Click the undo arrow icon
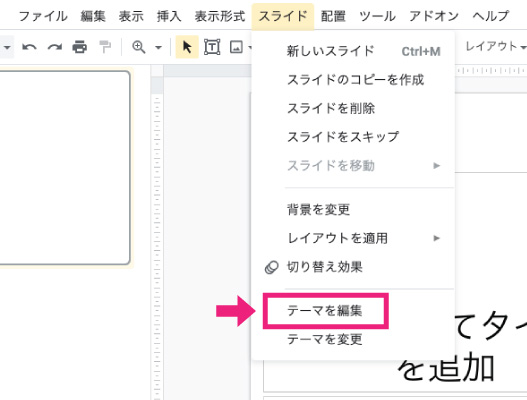527x400 pixels. (29, 47)
